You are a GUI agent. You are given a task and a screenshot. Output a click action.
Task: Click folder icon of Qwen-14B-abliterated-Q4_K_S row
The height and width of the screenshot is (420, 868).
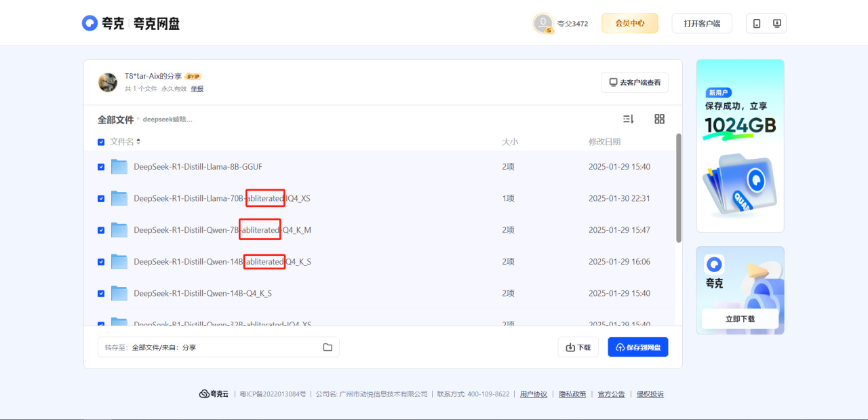[119, 261]
